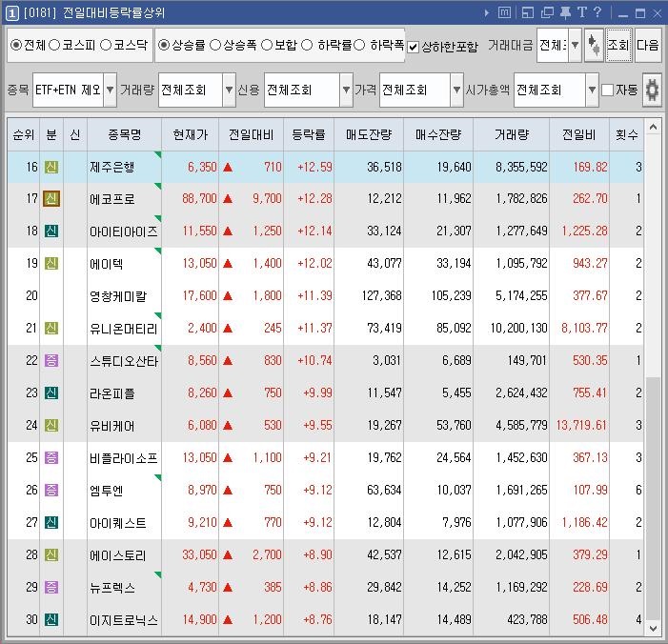Toggle the 상하한포함 checkbox

414,47
